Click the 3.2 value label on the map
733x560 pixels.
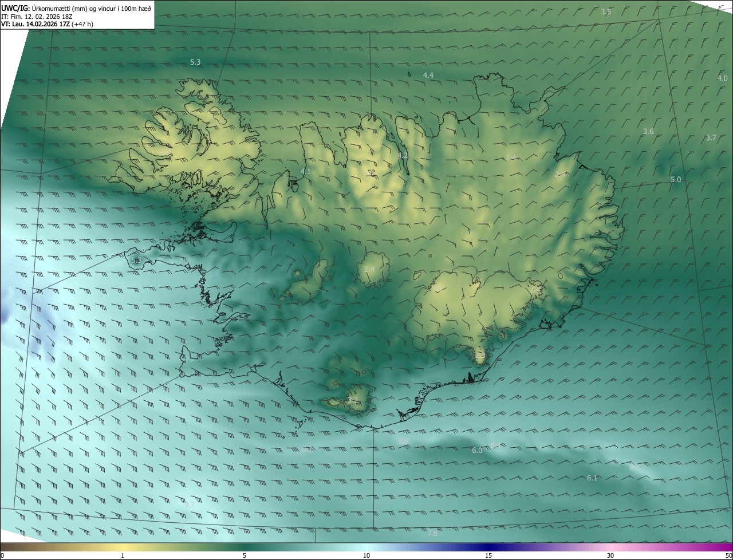(x=353, y=400)
